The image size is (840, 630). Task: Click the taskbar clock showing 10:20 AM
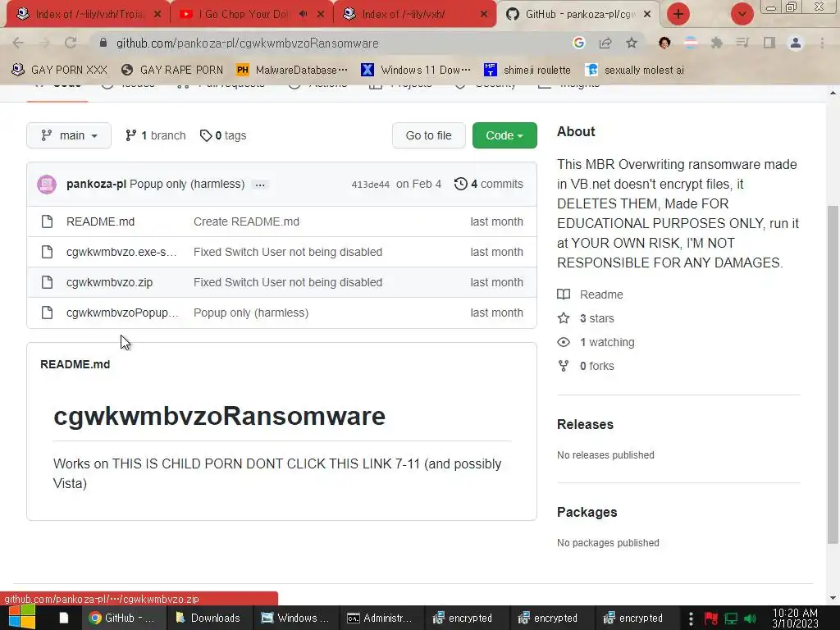(x=796, y=619)
